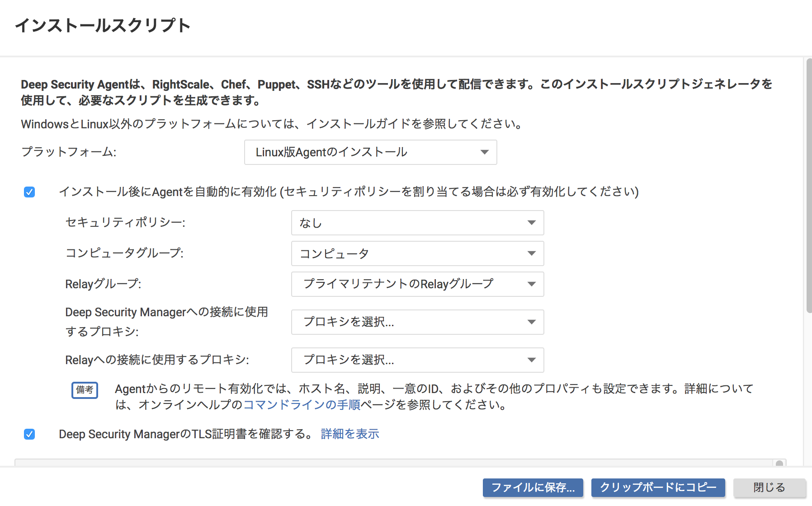Open the セキュリティポリシー dropdown set to なし

418,223
